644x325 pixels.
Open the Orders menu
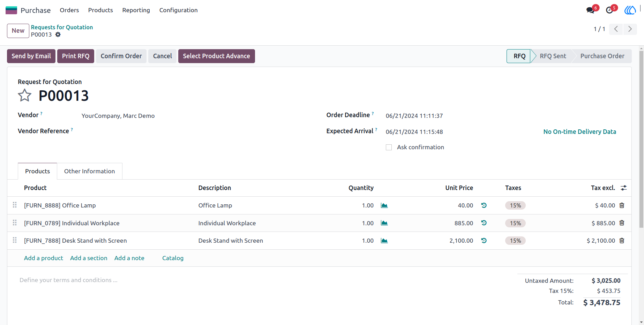point(69,10)
